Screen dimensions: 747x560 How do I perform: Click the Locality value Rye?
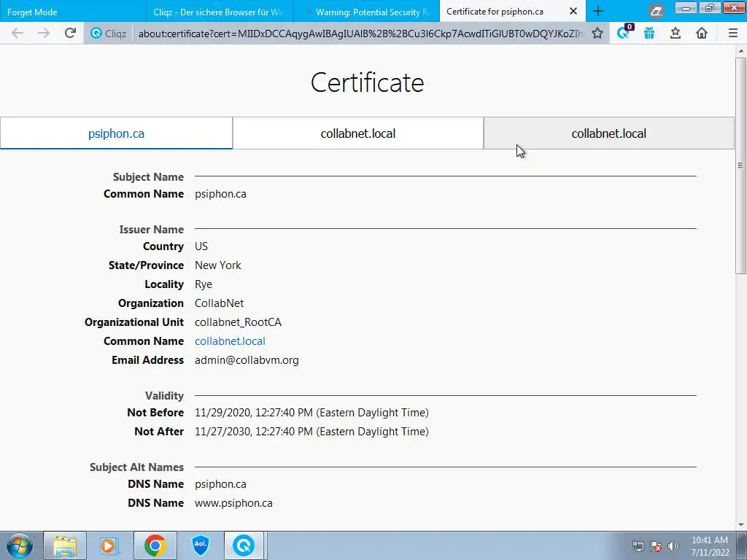(204, 284)
